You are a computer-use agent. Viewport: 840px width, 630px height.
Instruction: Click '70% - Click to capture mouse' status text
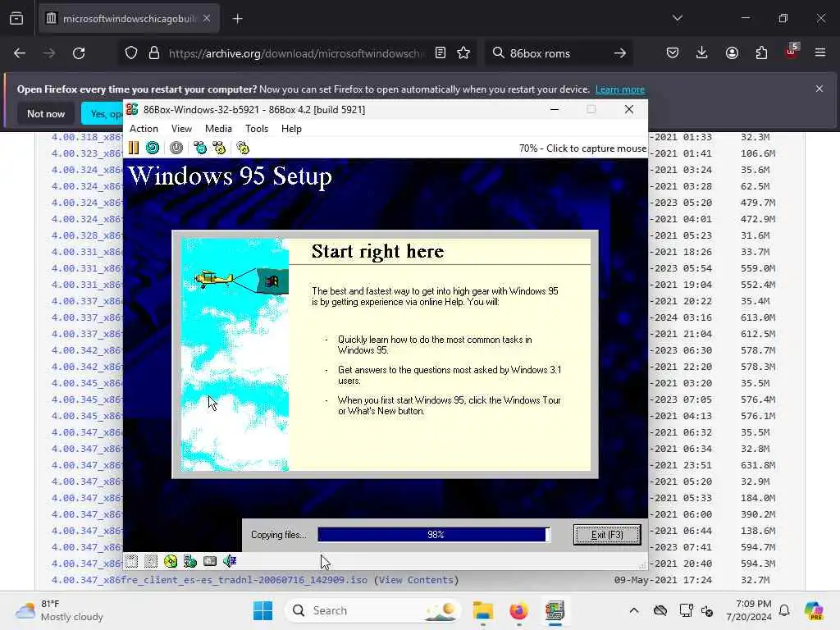(582, 148)
